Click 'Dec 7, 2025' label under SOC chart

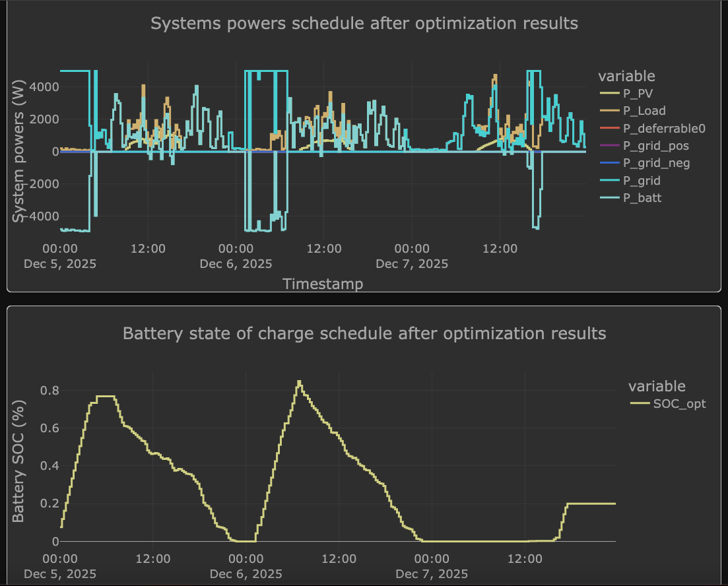[432, 574]
